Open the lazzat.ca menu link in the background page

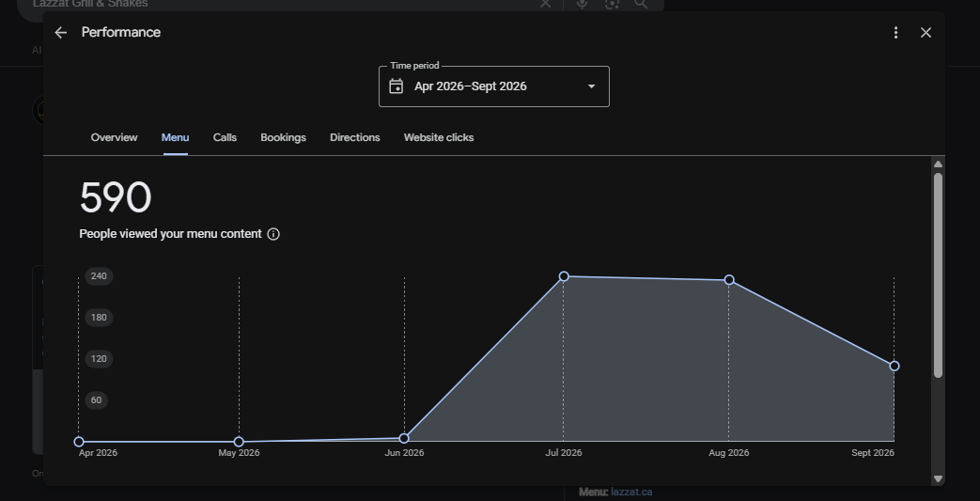pyautogui.click(x=631, y=493)
